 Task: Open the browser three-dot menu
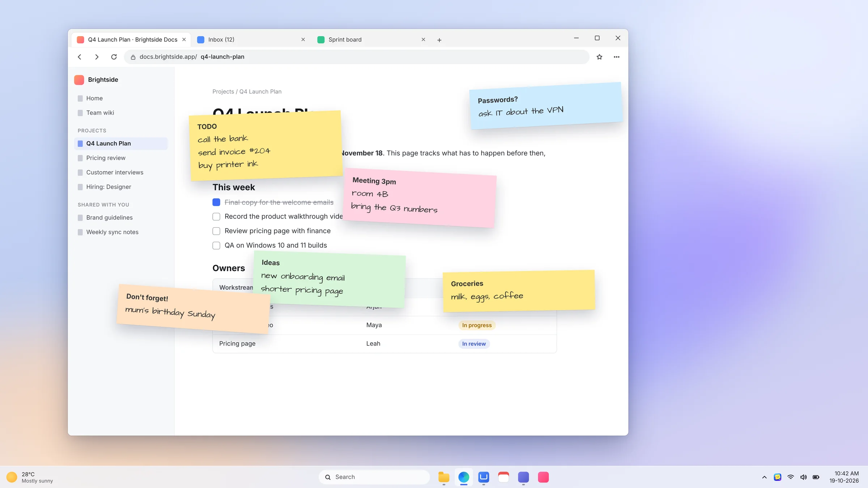click(x=617, y=57)
